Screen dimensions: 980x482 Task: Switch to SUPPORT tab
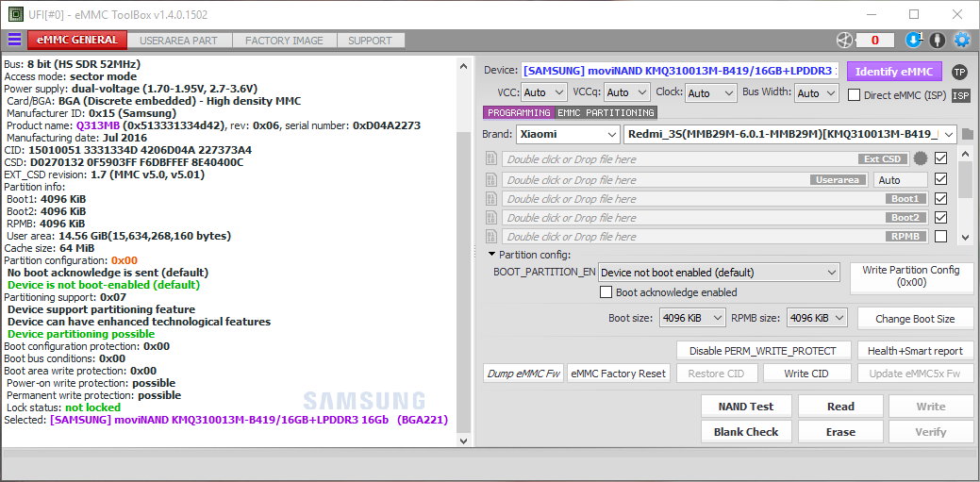(370, 41)
